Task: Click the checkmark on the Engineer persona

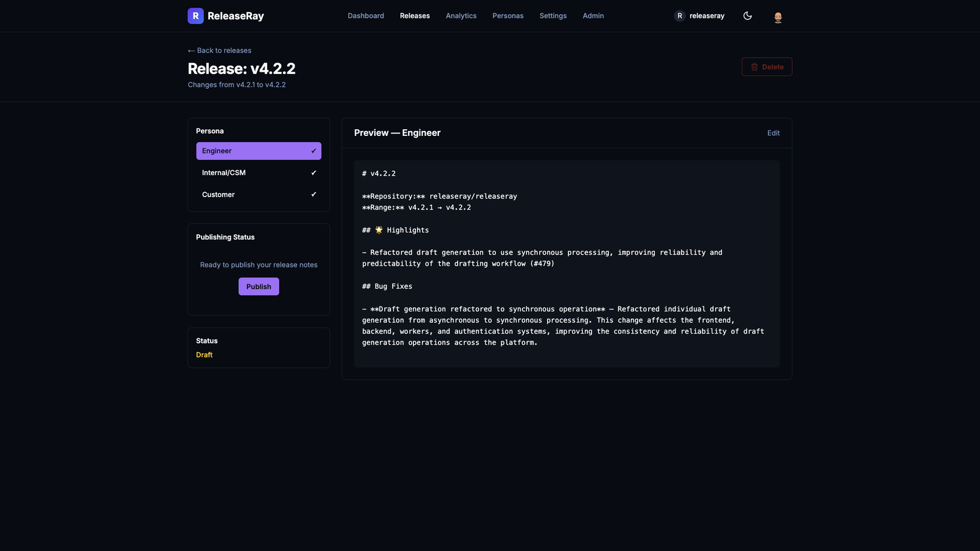Action: coord(313,151)
